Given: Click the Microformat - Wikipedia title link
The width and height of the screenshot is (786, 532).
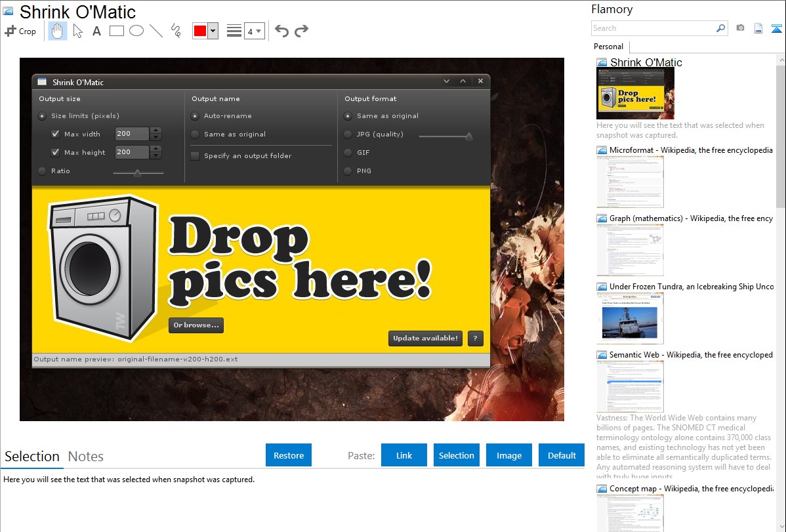Looking at the screenshot, I should [x=691, y=150].
